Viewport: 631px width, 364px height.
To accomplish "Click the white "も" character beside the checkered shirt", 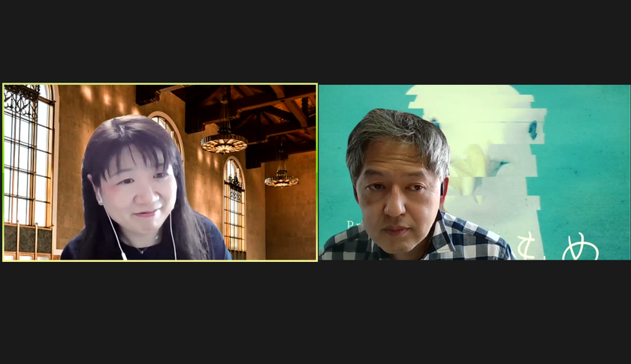I will [527, 246].
